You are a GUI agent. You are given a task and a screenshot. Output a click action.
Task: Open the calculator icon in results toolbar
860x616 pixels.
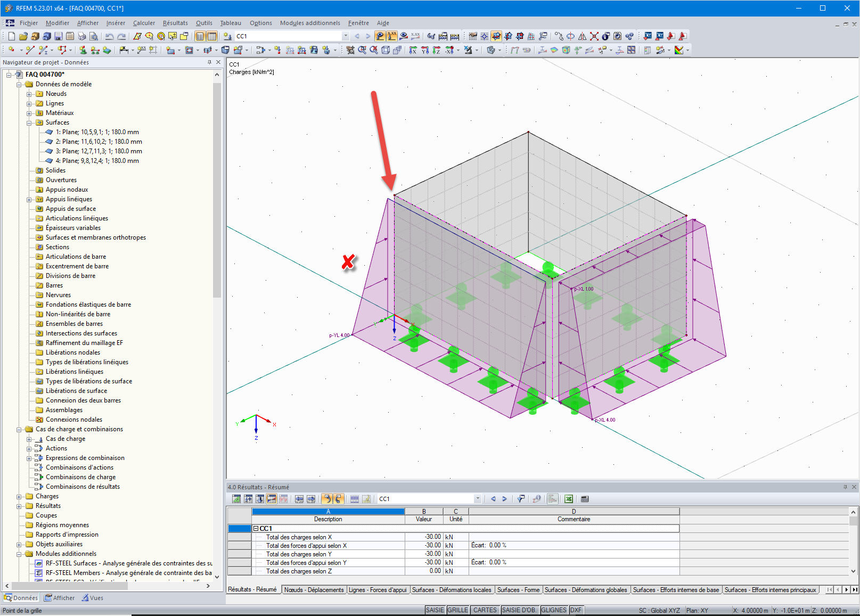coord(585,499)
